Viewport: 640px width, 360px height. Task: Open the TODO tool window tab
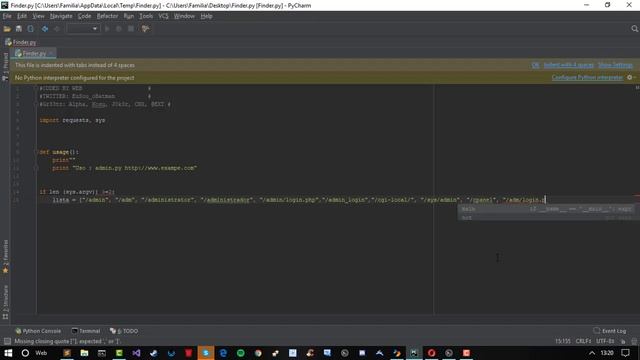point(124,331)
